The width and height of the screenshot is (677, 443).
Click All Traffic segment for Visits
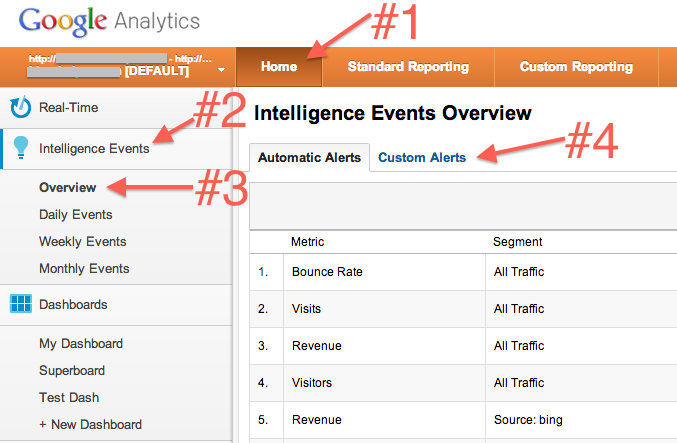point(519,309)
